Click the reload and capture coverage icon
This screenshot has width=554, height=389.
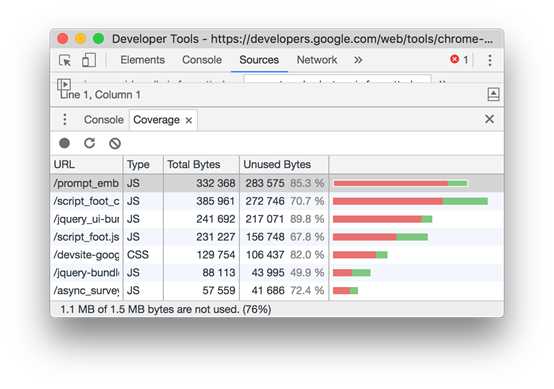coord(89,143)
